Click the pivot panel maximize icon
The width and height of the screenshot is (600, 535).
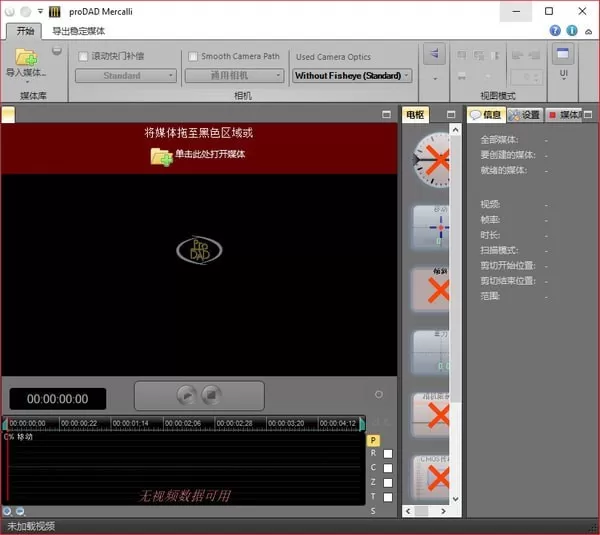pos(451,114)
